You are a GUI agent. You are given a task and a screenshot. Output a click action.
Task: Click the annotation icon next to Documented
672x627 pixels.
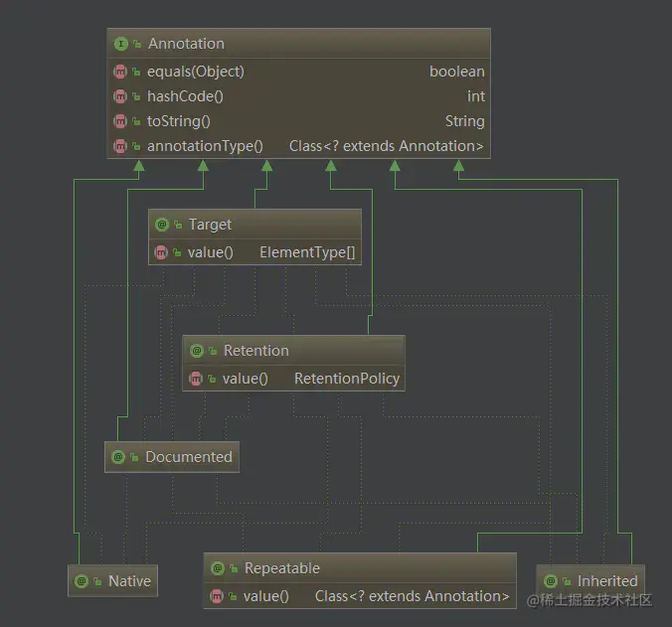(118, 457)
